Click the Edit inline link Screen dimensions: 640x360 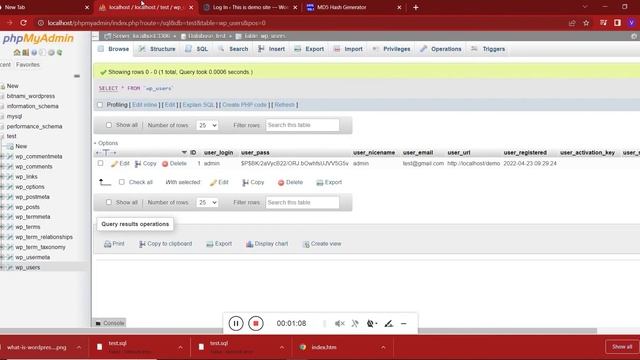tap(144, 105)
